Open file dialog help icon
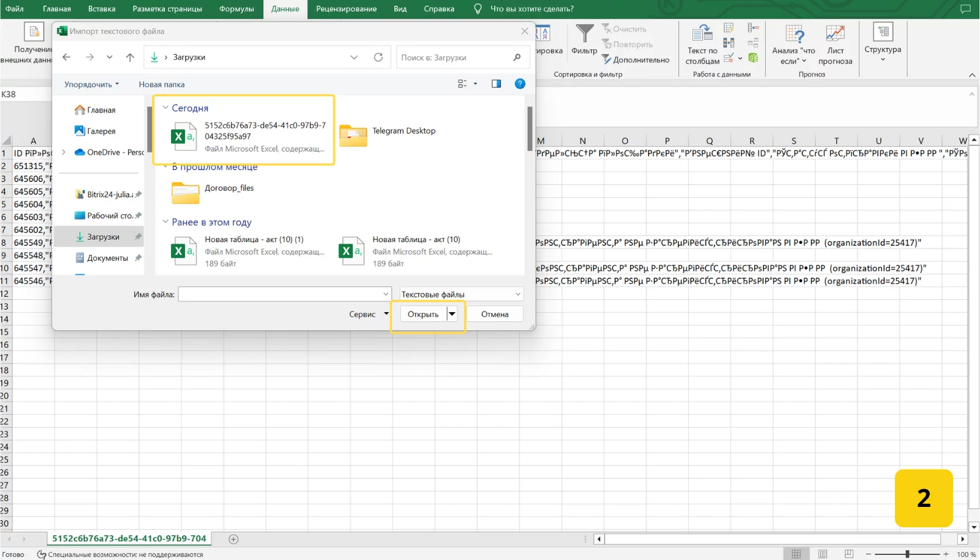Image resolution: width=980 pixels, height=560 pixels. 520,84
